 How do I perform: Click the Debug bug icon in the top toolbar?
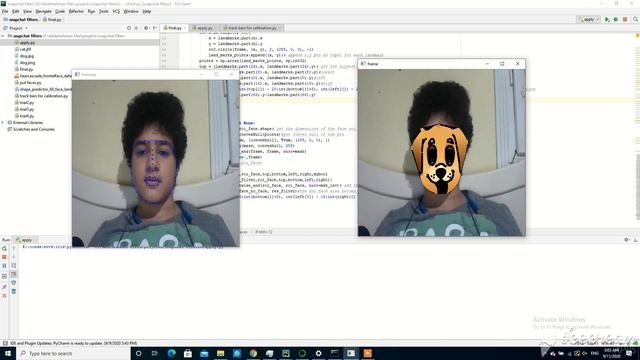click(616, 20)
